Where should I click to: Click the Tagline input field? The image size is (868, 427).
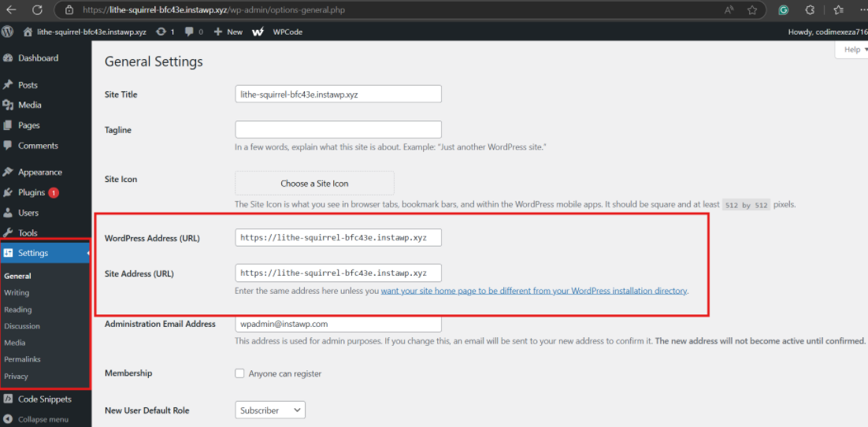pyautogui.click(x=338, y=129)
